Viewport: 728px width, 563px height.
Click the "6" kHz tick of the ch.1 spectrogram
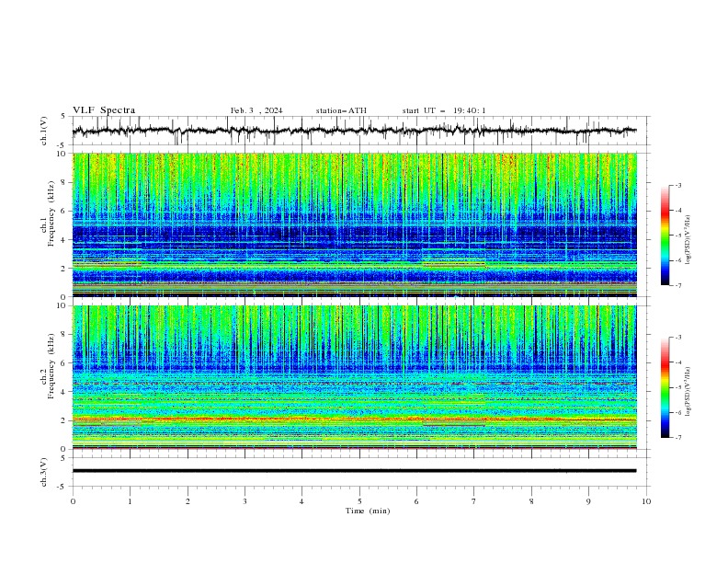click(x=63, y=211)
